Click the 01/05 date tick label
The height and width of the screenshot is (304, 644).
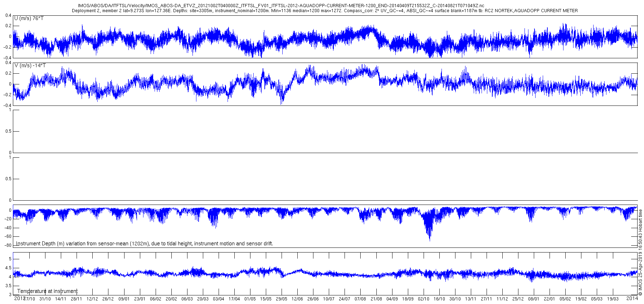tap(250, 299)
